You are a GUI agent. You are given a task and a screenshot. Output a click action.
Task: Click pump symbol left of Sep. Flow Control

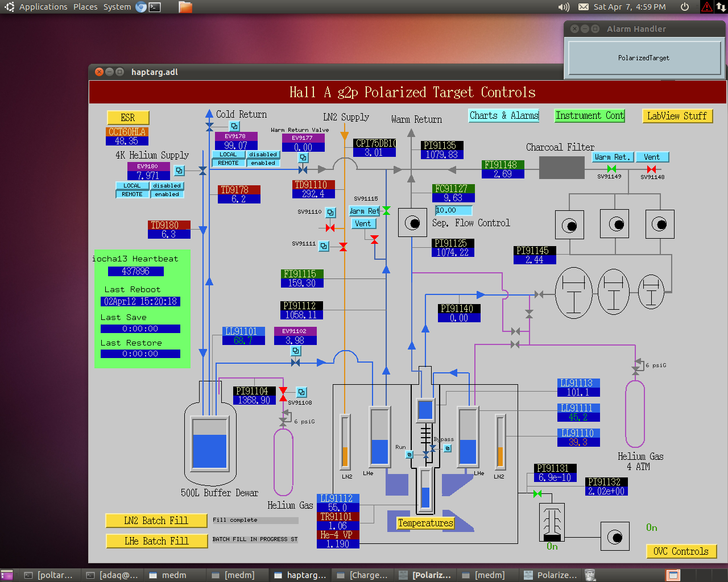tap(412, 223)
